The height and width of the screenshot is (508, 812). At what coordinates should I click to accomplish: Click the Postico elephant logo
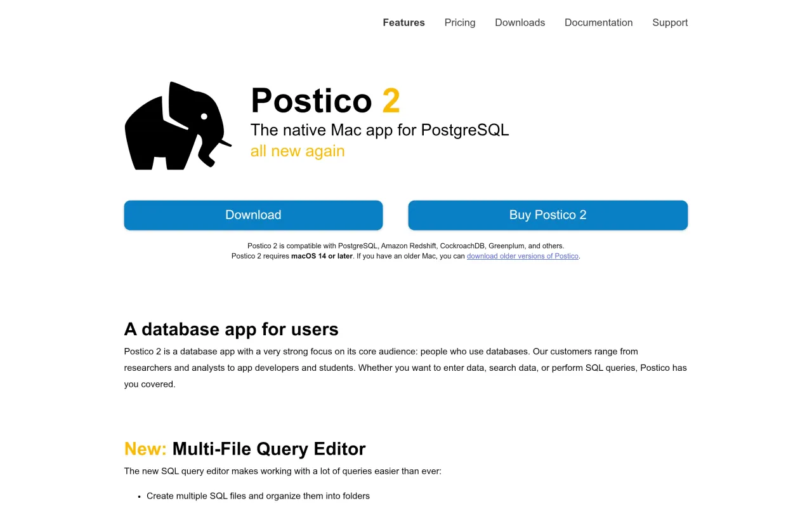(178, 126)
